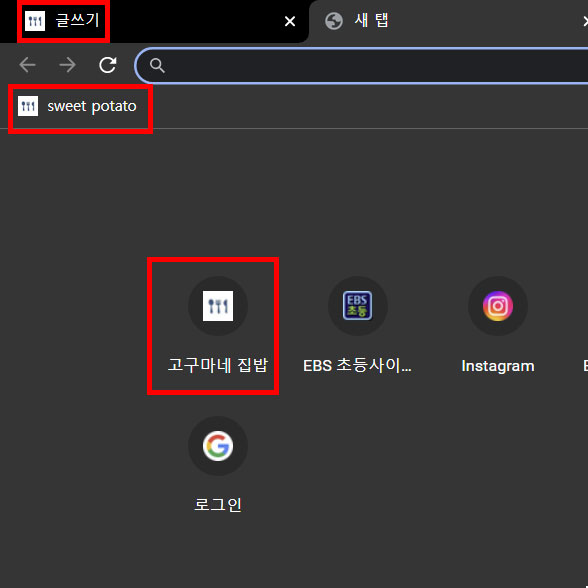The width and height of the screenshot is (588, 588).
Task: Reload the current page
Action: pos(108,65)
